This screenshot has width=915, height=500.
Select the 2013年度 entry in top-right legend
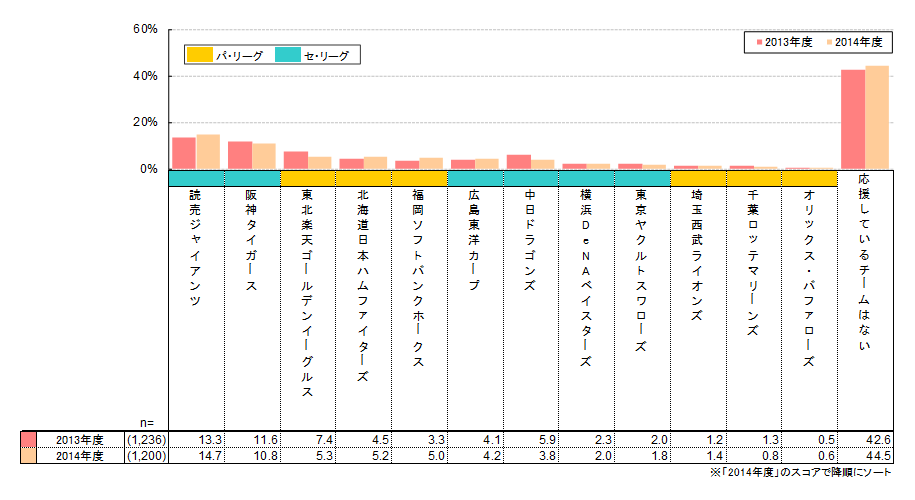click(784, 42)
